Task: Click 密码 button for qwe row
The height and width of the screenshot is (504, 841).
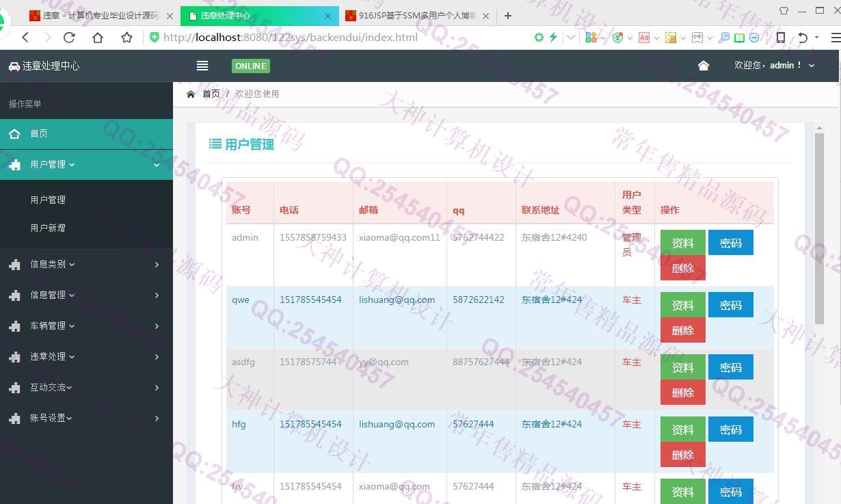Action: pos(730,305)
